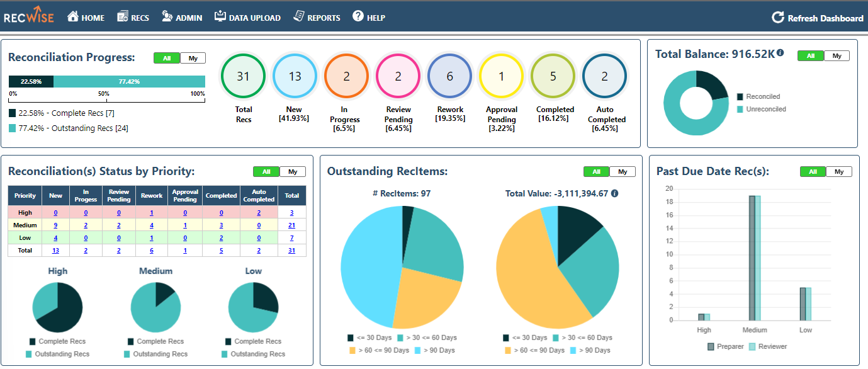Open the ADMIN section icon
This screenshot has height=369, width=868.
(167, 18)
